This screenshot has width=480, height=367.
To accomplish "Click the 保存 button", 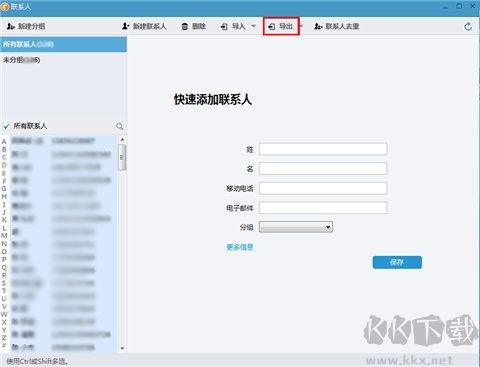I will click(397, 262).
